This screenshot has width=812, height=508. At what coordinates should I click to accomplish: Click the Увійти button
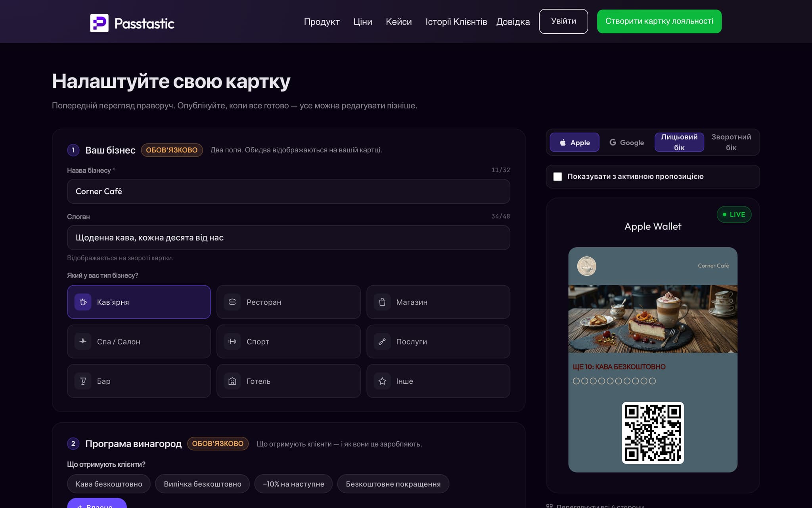pyautogui.click(x=563, y=21)
